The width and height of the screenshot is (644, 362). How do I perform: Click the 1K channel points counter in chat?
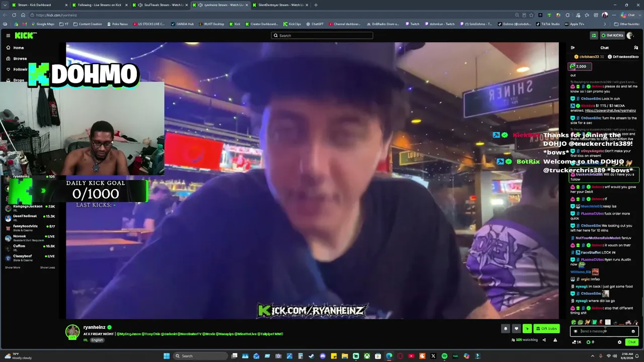tap(577, 342)
